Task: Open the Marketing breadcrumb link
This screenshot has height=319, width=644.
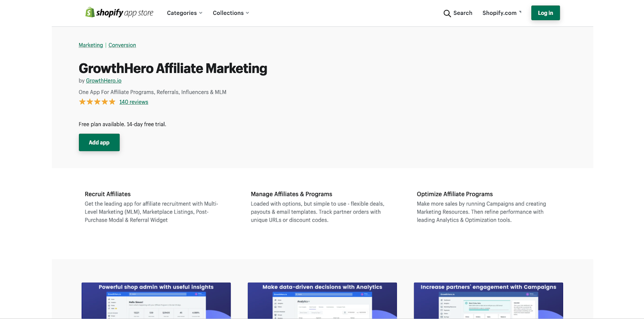Action: pos(91,45)
